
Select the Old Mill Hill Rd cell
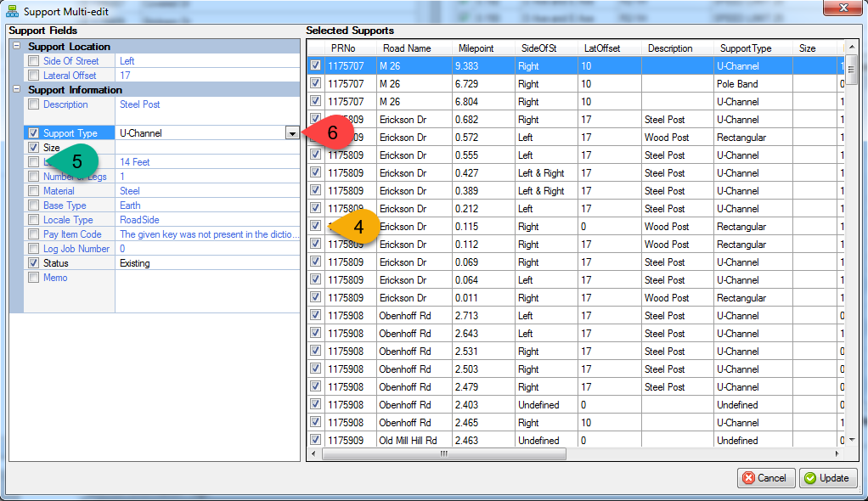(x=414, y=441)
